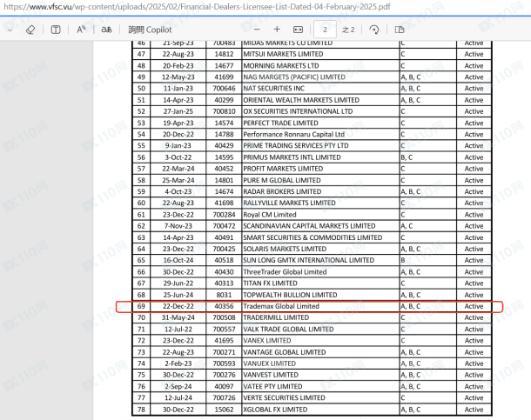Click 'NAG MARGETS (PACIFIC) LIMITED' cell
531x420 pixels.
click(x=320, y=77)
